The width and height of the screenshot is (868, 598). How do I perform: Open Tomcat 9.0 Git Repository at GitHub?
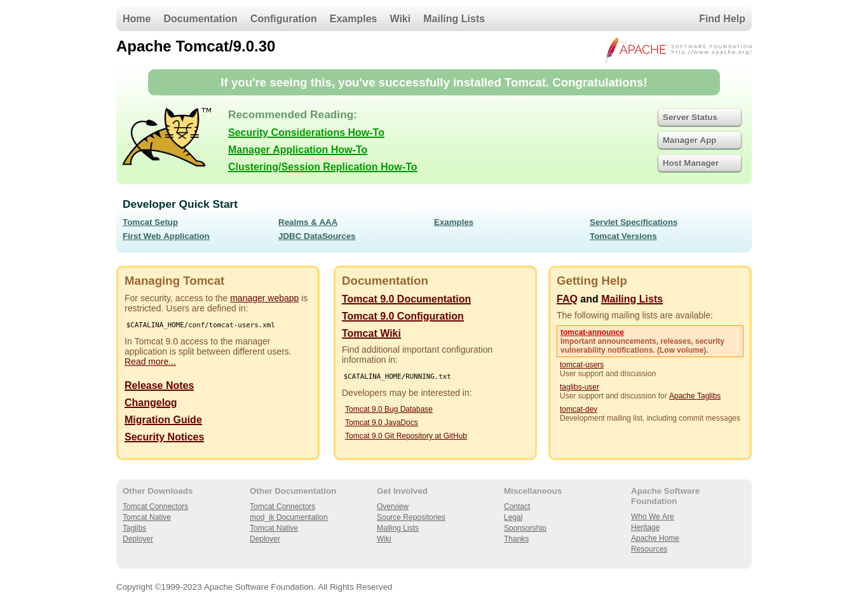(x=406, y=436)
